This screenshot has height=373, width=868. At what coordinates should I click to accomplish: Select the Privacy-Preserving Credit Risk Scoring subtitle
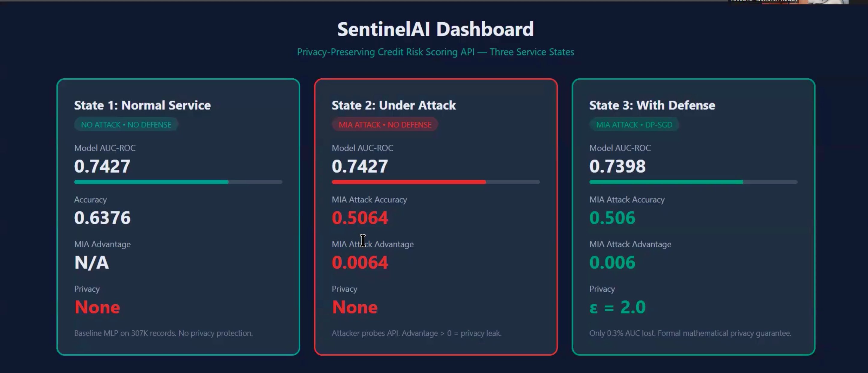point(435,52)
